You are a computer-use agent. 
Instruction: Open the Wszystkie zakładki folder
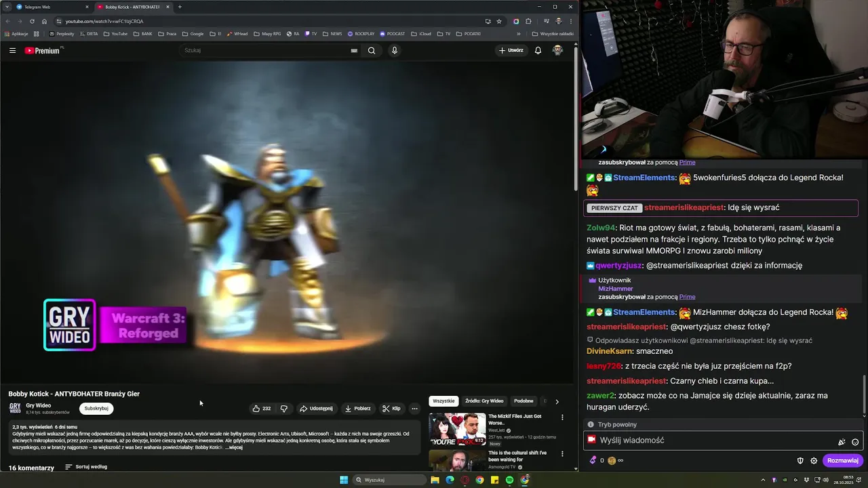[553, 33]
